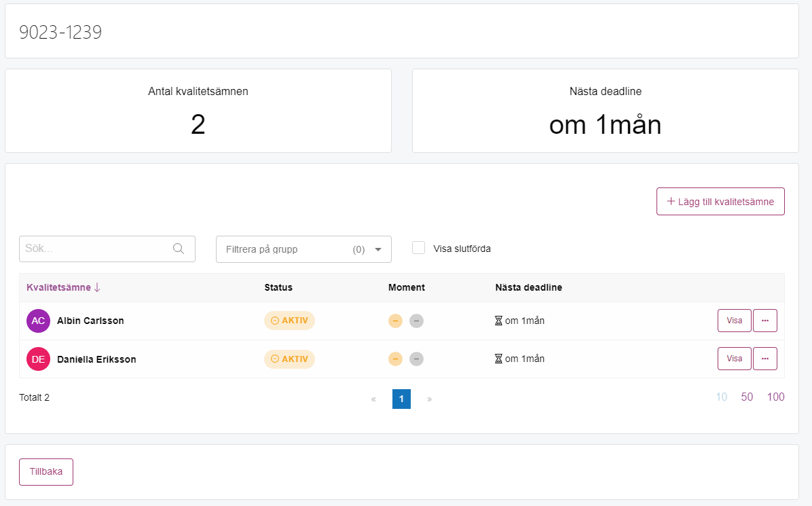812x506 pixels.
Task: Open the Filtrera på grupp dropdown
Action: [x=303, y=249]
